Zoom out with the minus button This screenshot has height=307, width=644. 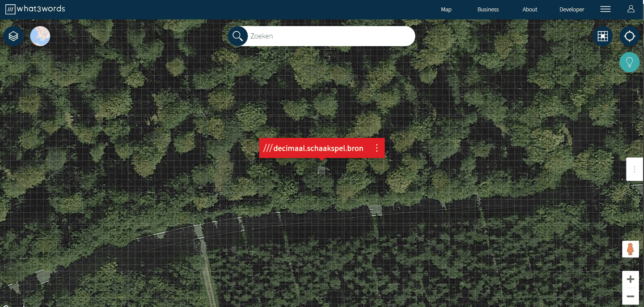pos(631,296)
